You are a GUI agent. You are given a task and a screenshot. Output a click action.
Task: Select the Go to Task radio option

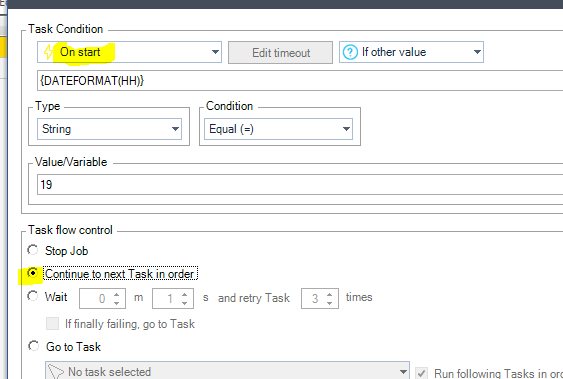tap(33, 346)
